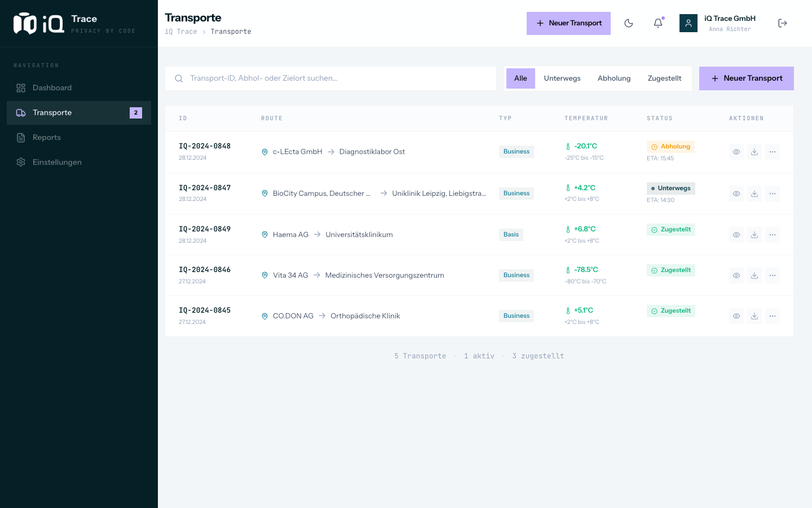
Task: Download icon for IQ-2024-0847
Action: pyautogui.click(x=754, y=194)
